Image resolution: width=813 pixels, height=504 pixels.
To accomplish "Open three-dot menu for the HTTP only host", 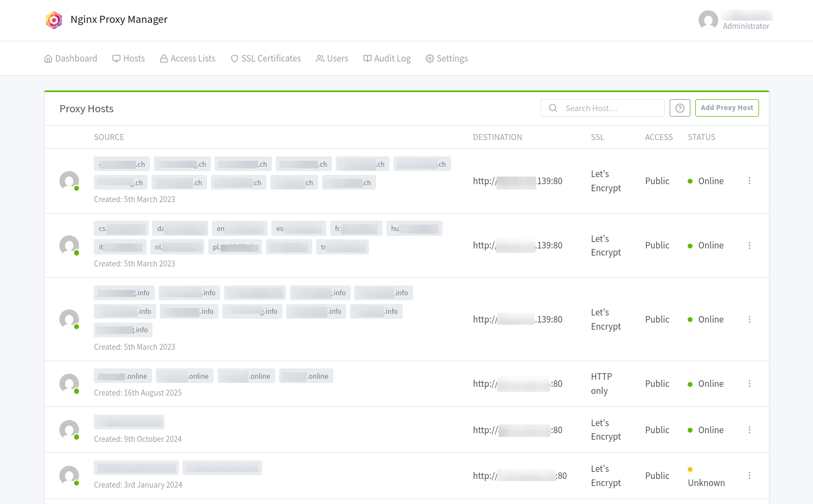I will [x=749, y=384].
